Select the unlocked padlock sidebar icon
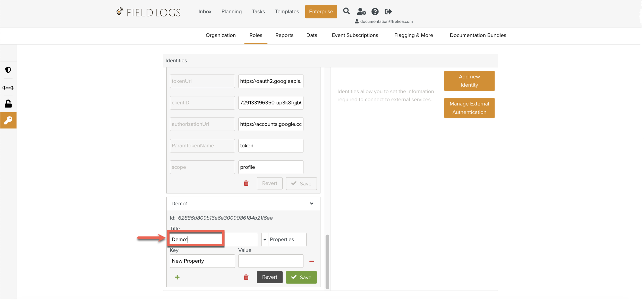 pyautogui.click(x=8, y=104)
